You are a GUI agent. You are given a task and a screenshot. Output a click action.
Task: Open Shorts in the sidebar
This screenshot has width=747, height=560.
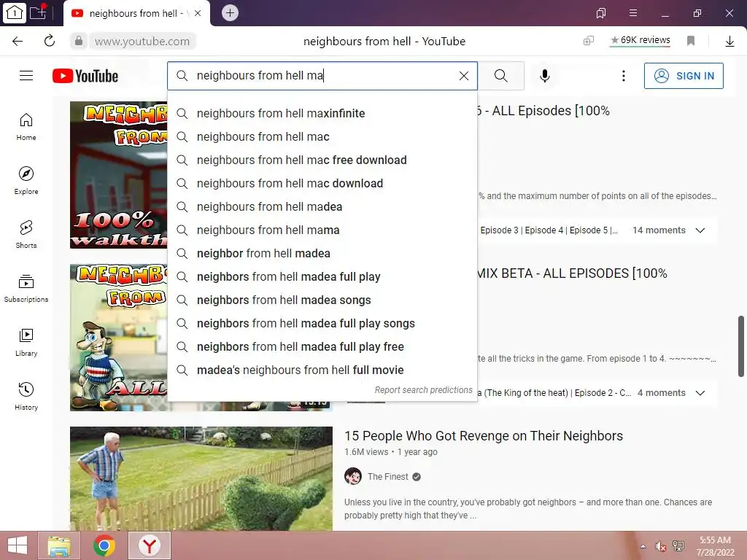(x=26, y=234)
